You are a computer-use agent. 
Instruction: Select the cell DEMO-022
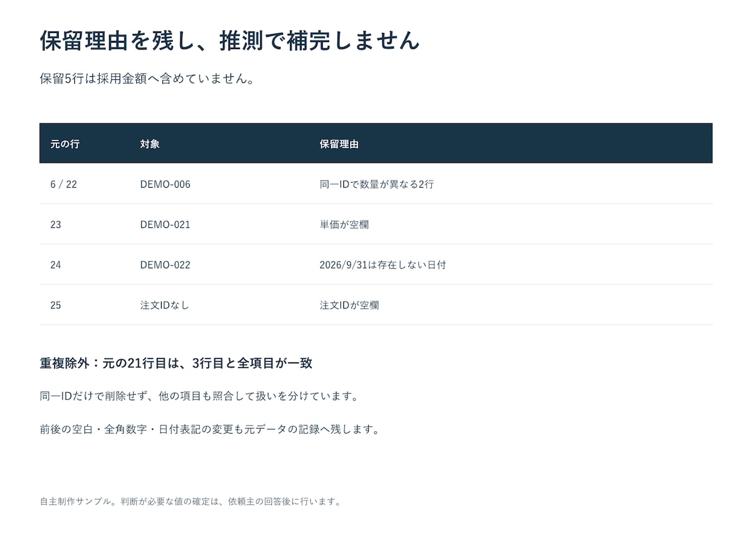[x=165, y=265]
